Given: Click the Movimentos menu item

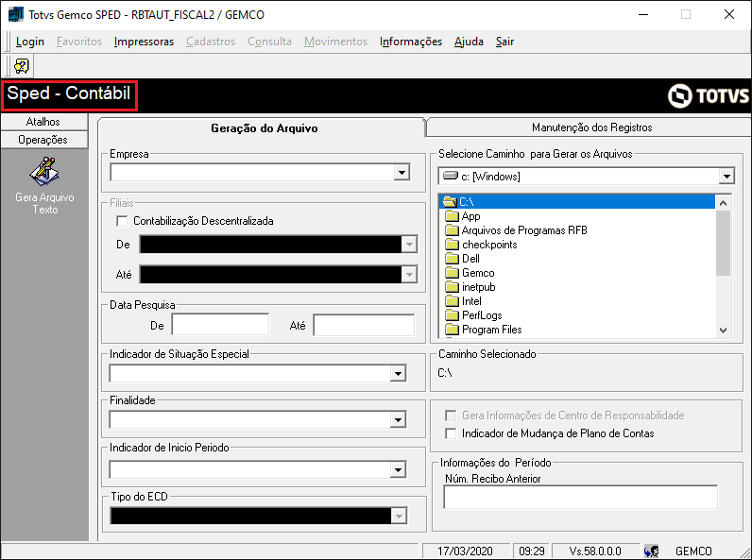Looking at the screenshot, I should (335, 42).
